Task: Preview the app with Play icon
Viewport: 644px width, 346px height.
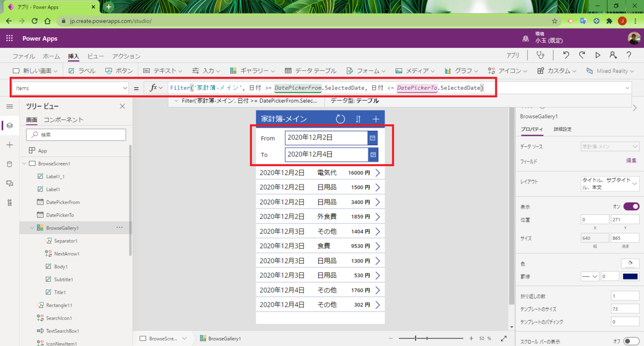Action: (x=597, y=55)
